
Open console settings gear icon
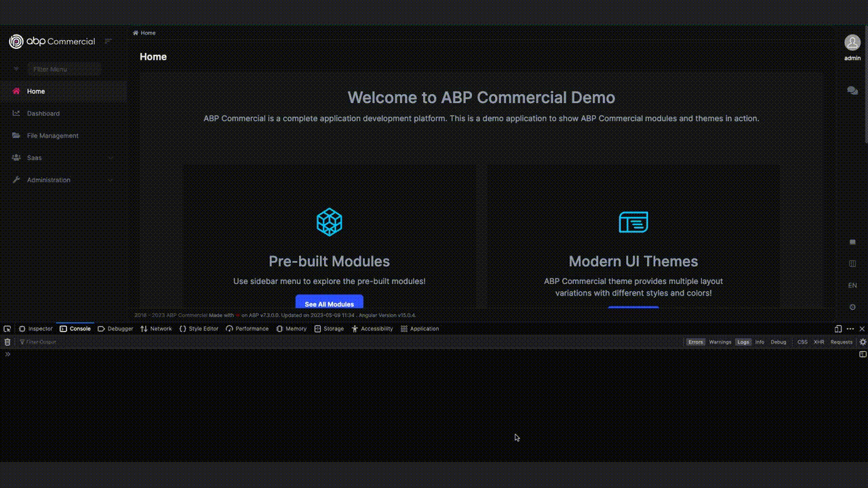863,342
